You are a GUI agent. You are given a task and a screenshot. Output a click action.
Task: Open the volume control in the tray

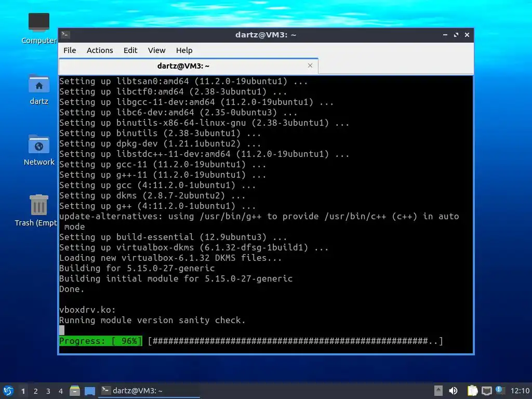coord(453,391)
